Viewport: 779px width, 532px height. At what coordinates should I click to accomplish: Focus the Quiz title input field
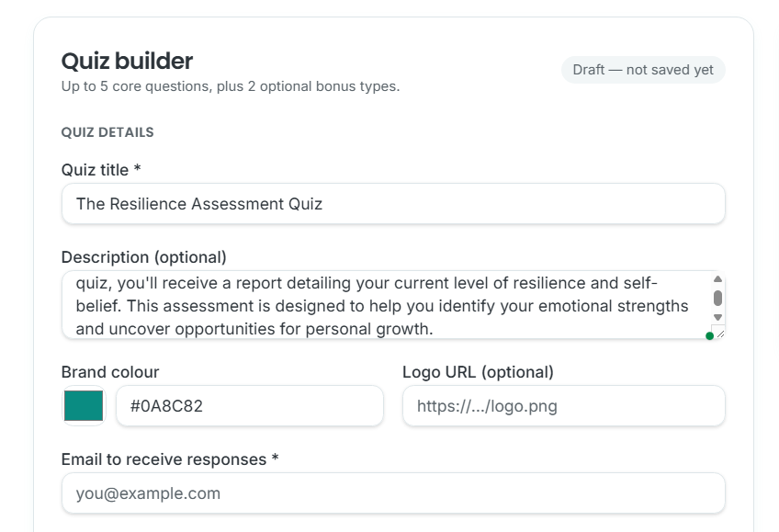click(x=393, y=204)
